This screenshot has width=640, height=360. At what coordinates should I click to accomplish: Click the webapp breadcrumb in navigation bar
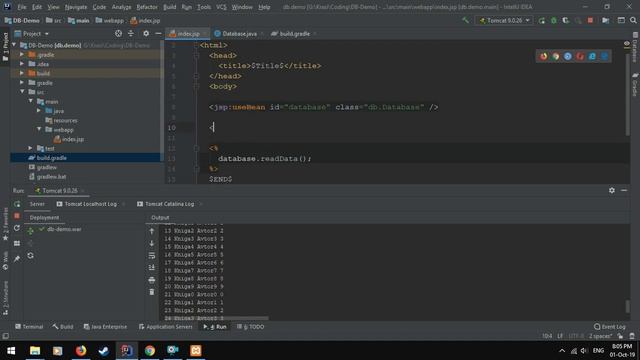coord(109,20)
